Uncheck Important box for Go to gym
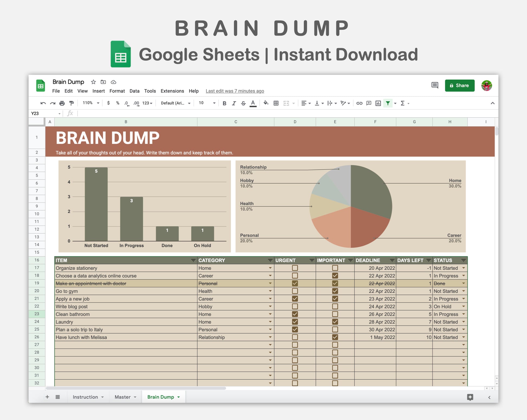 335,291
